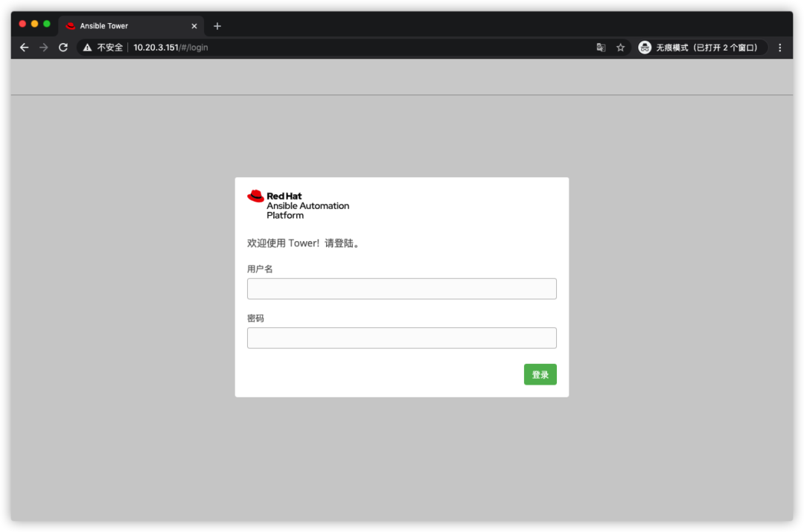Close the window with the red button
Viewport: 804px width, 532px height.
[22, 24]
